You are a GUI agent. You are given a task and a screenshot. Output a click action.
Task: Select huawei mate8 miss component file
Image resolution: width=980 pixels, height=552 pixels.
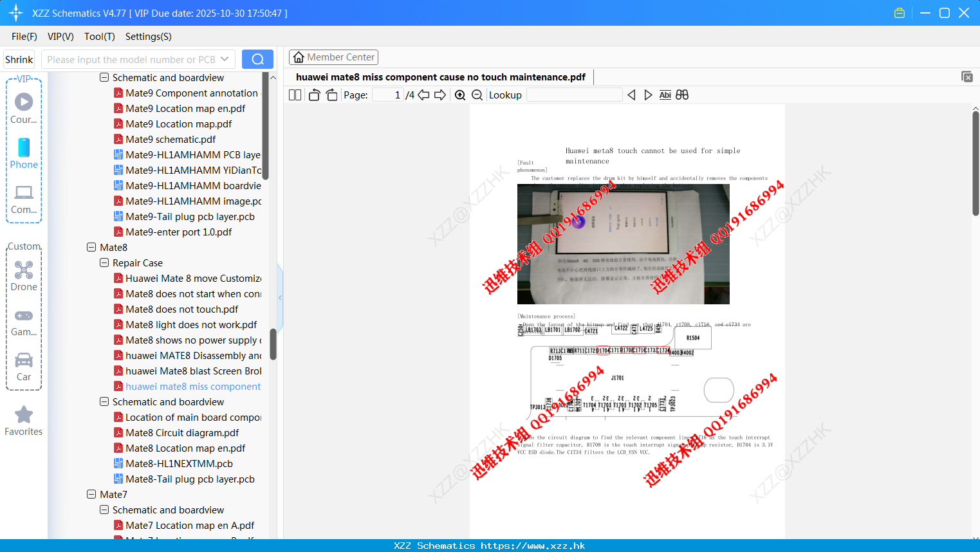[x=187, y=386]
